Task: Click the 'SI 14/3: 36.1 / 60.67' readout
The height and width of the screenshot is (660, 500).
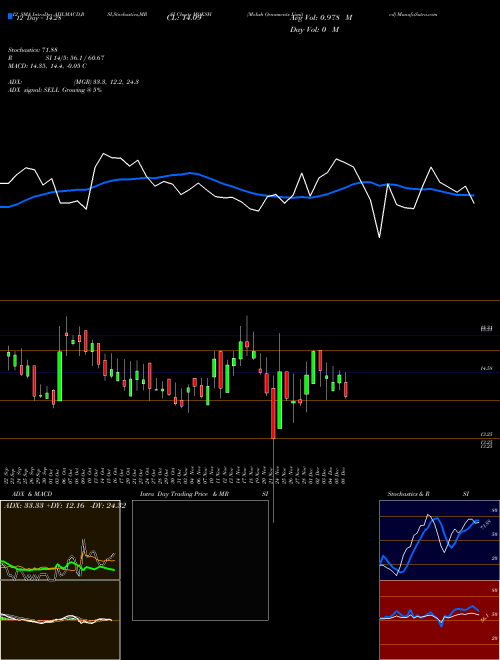Action: pos(75,58)
